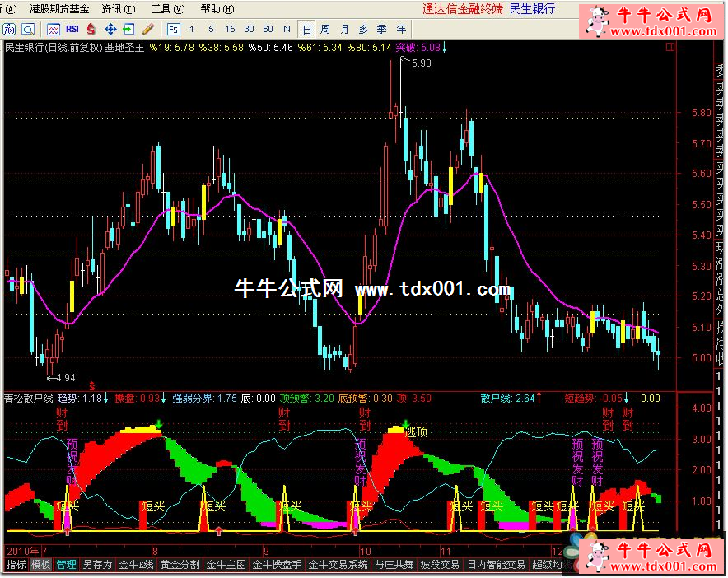The width and height of the screenshot is (728, 578).
Task: Select the daily (日) period
Action: (x=307, y=30)
